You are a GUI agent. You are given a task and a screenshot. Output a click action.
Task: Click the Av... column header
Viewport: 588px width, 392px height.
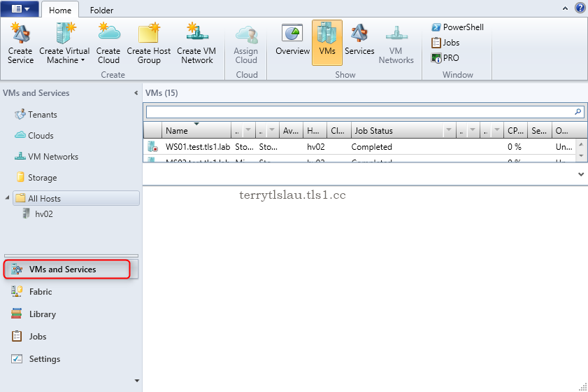pos(291,131)
